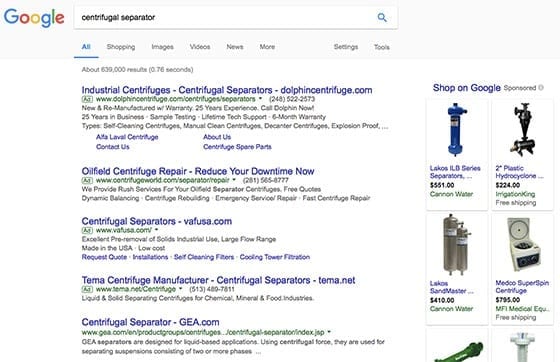Open the Centrifuge Spare Parts sitelink
The width and height of the screenshot is (560, 362).
point(237,147)
